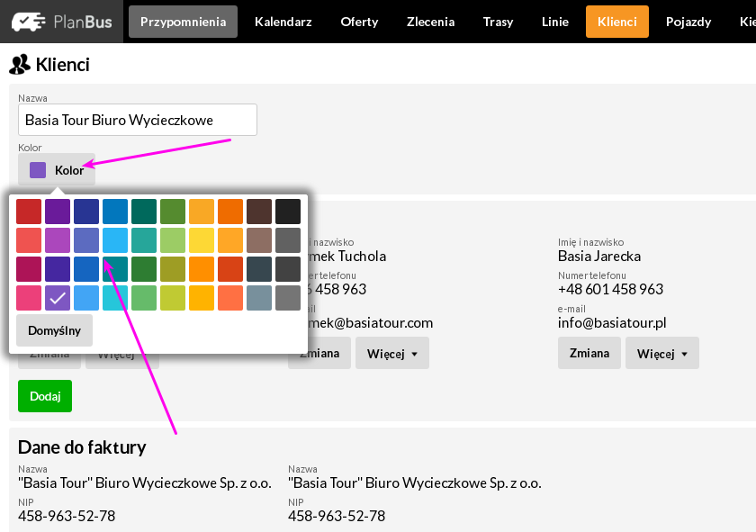Viewport: 756px width, 532px height.
Task: Click the Nazwa input field
Action: 138,120
